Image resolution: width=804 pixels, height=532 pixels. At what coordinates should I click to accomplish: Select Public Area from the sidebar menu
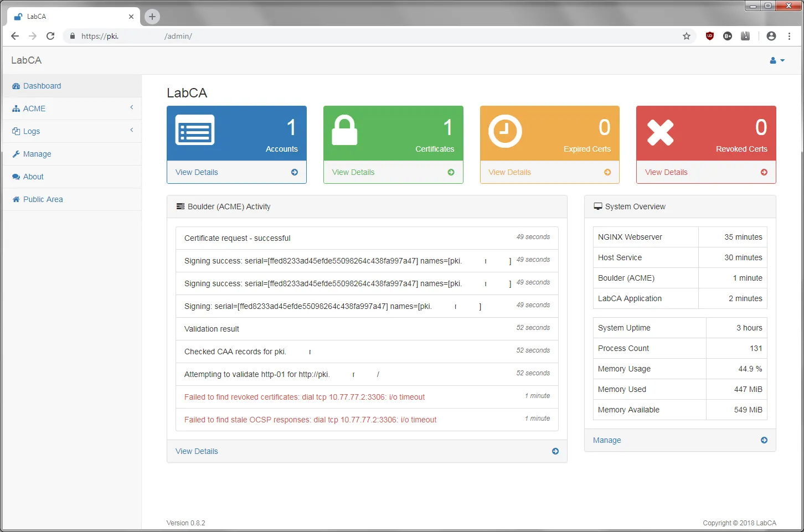point(43,199)
